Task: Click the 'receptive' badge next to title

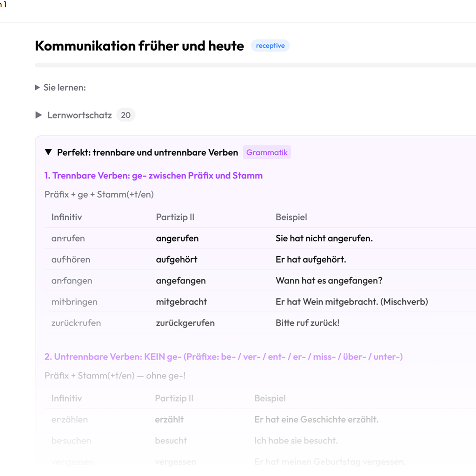Action: (270, 46)
